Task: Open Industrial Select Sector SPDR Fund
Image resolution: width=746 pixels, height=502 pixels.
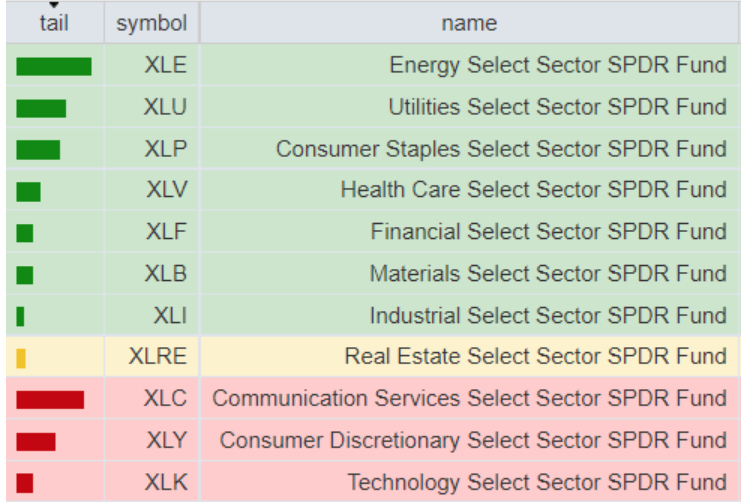Action: (548, 316)
